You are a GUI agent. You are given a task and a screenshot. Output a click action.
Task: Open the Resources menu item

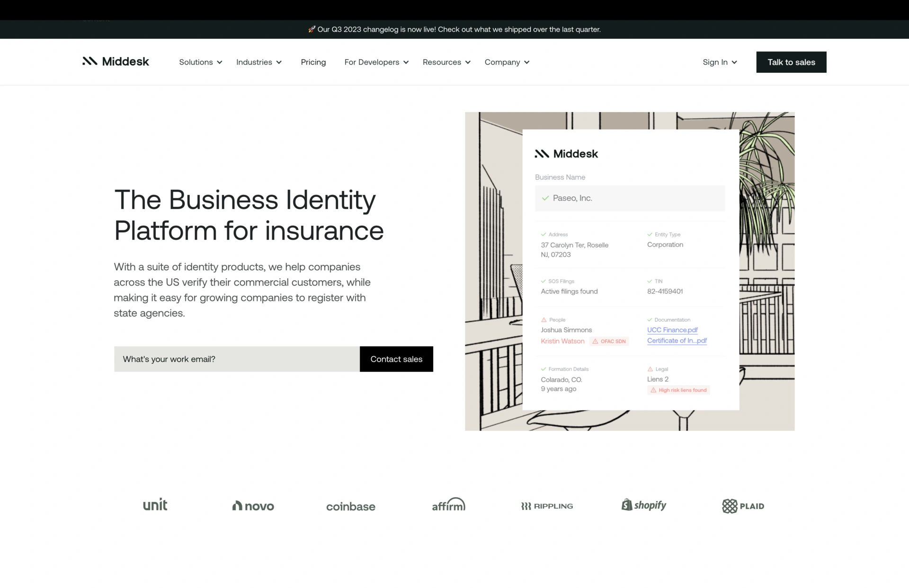tap(446, 62)
